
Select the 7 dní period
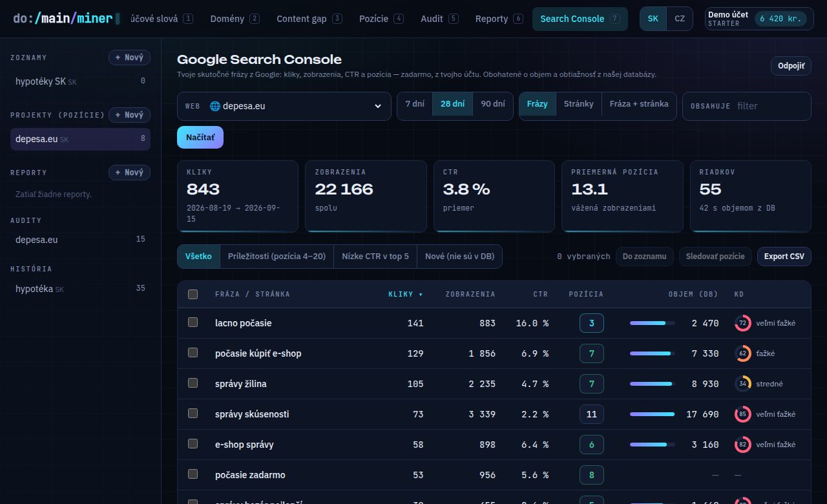[415, 104]
